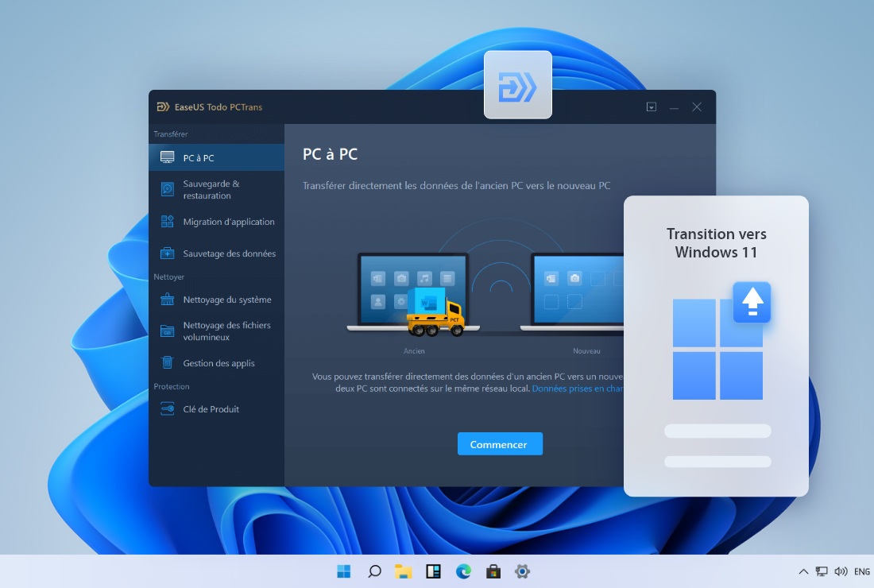The height and width of the screenshot is (588, 874).
Task: Click the Nettoyage des fichiers volumineux icon
Action: click(168, 331)
